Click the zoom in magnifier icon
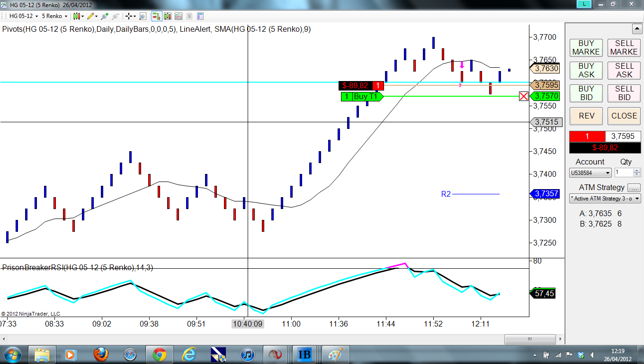 click(x=104, y=16)
